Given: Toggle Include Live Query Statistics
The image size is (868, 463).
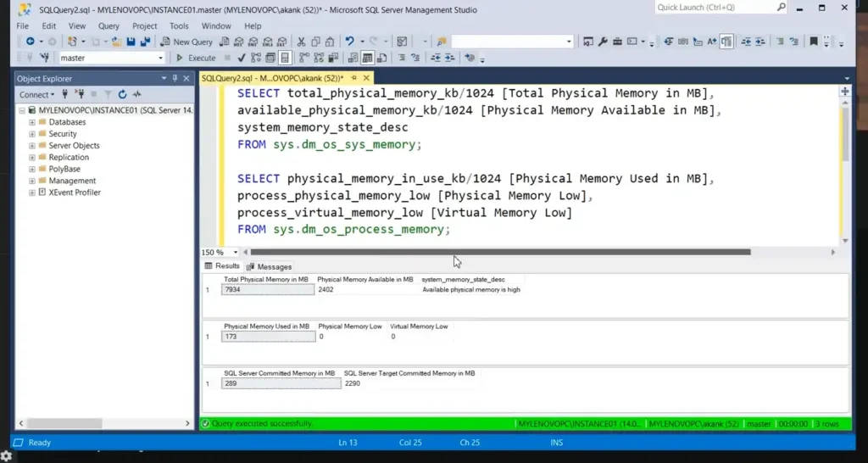Looking at the screenshot, I should (319, 58).
